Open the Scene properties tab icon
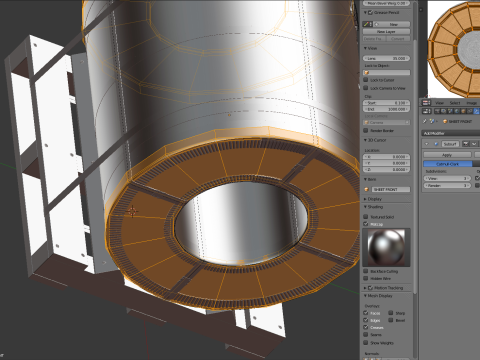This screenshot has height=360, width=480. coord(450,111)
